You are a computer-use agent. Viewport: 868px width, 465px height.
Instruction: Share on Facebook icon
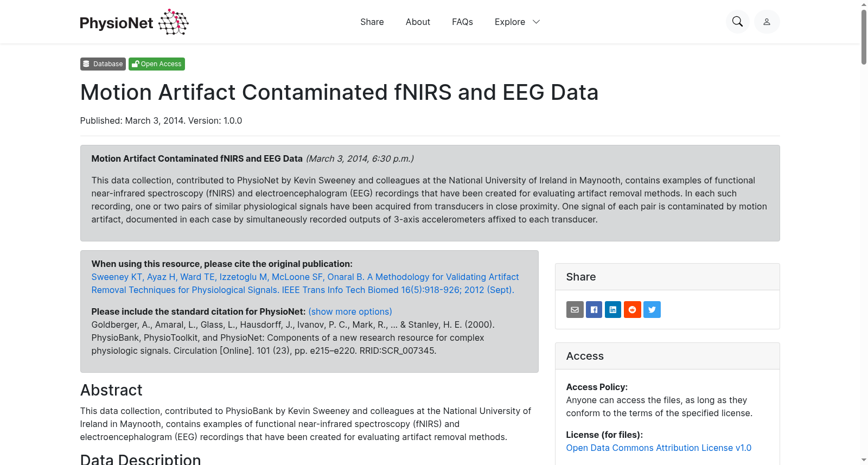click(x=594, y=309)
